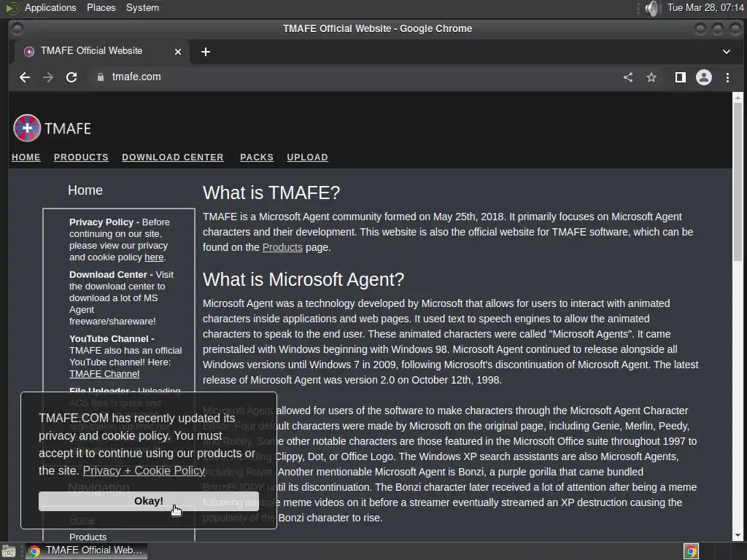Screen dimensions: 747x560
Task: Click the 'Download Center' sidebar text
Action: coord(108,275)
